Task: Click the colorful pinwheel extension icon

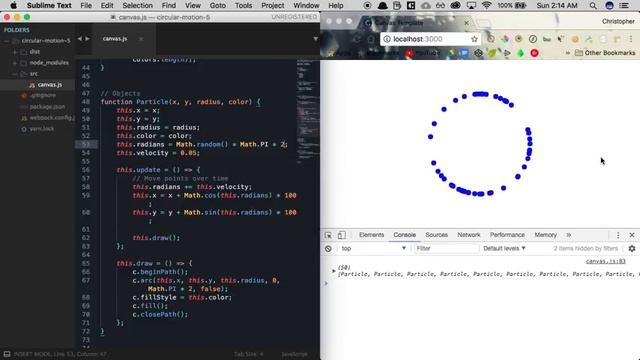Action: pos(505,39)
